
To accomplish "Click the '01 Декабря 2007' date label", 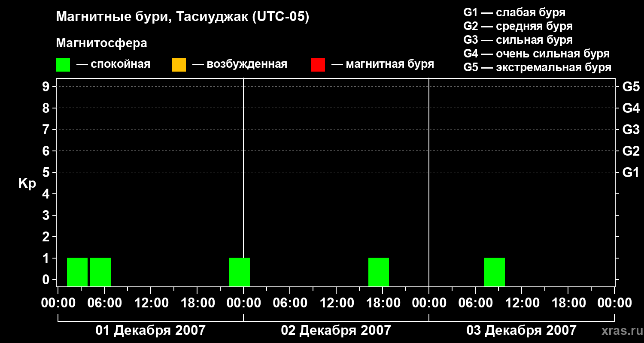I will click(x=150, y=331).
